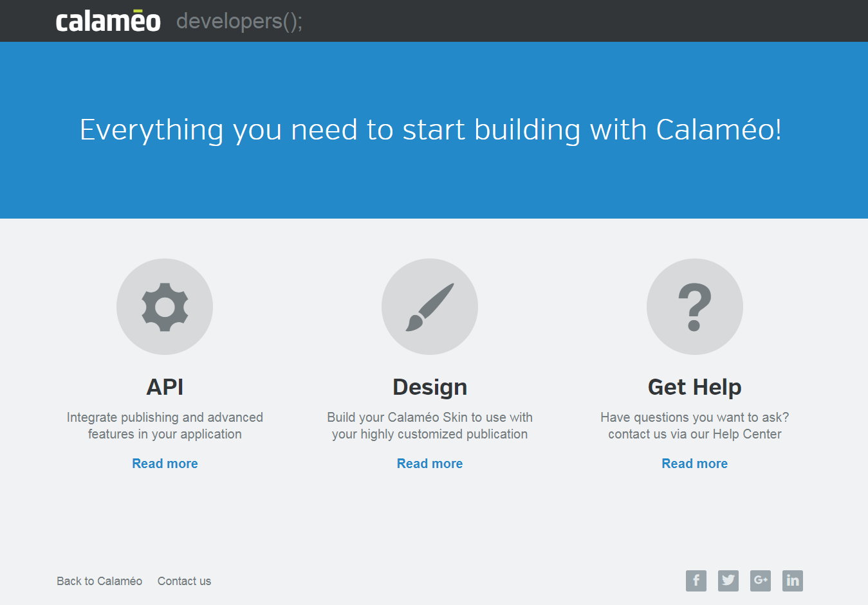Select the API section heading

165,387
